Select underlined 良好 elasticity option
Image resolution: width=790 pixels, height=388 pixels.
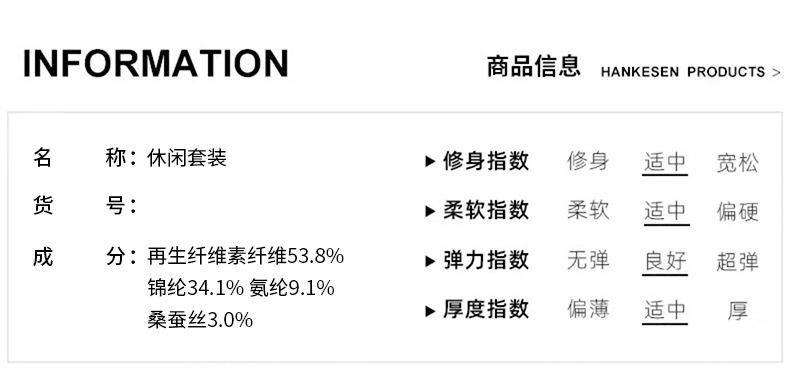point(665,262)
